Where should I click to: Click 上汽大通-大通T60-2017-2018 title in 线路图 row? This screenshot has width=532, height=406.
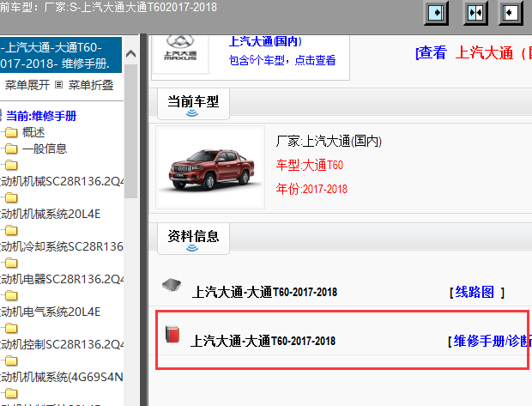pyautogui.click(x=264, y=292)
